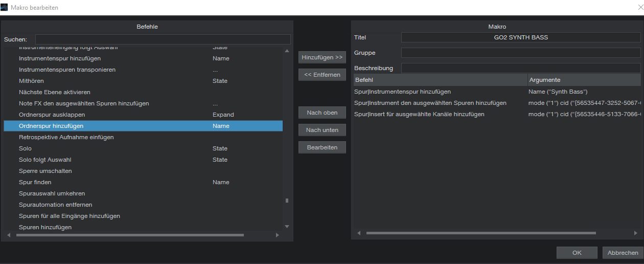Select macro step Insert für ausgewählte Kanäle

[x=419, y=114]
